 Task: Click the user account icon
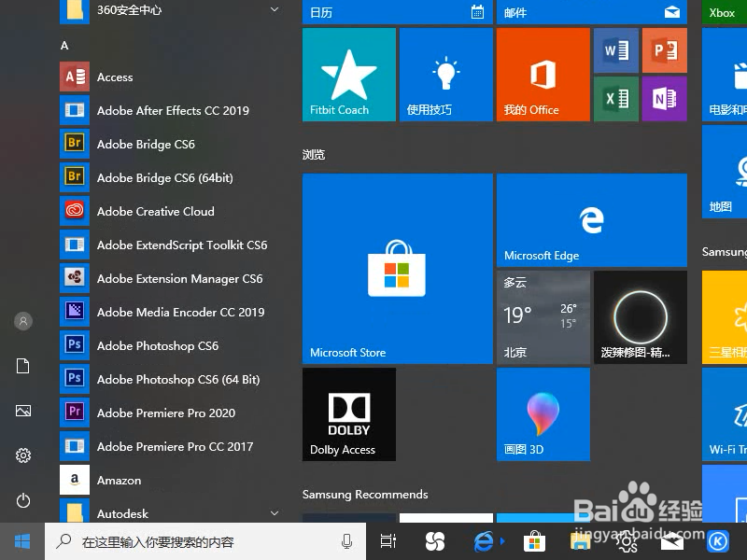click(22, 321)
